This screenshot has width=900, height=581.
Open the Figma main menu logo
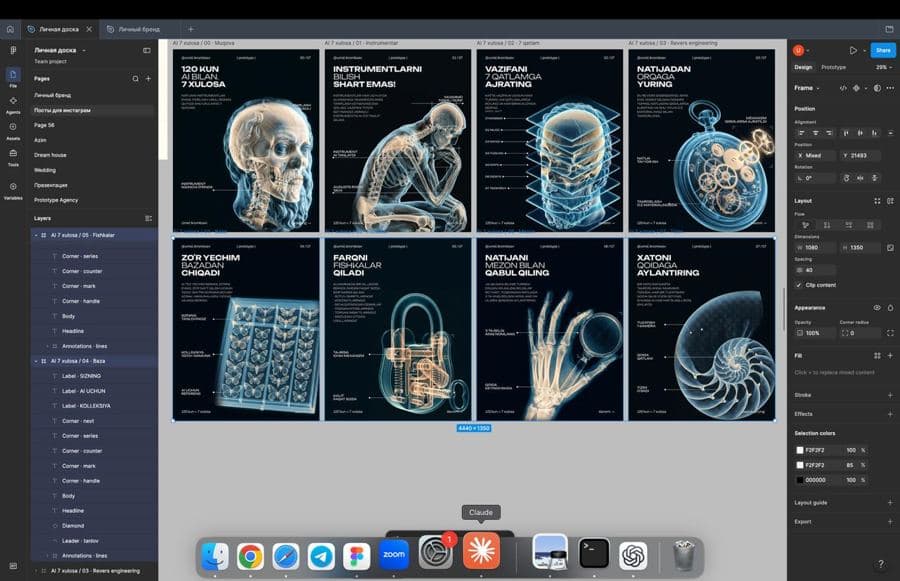pos(13,51)
